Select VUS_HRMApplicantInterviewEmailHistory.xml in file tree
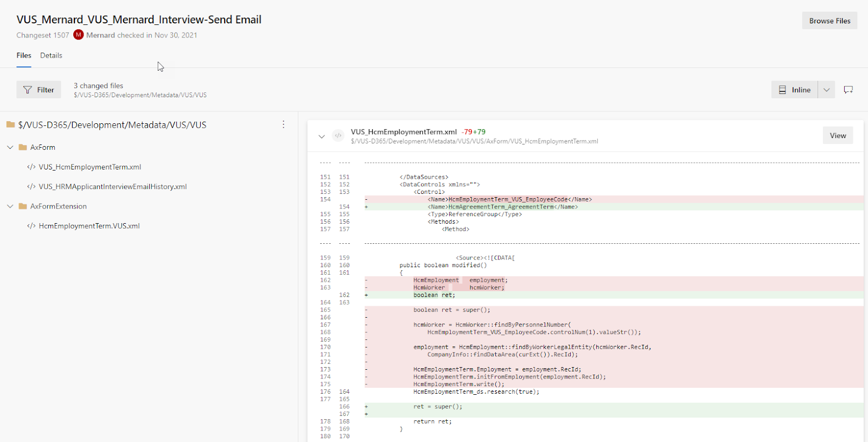Image resolution: width=868 pixels, height=442 pixels. pos(113,186)
